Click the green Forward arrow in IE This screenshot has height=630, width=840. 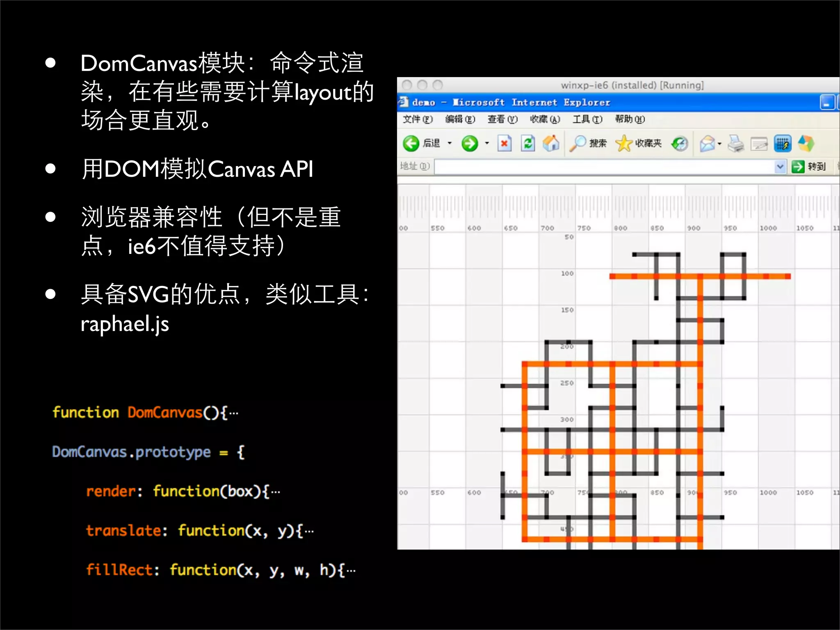pos(470,144)
